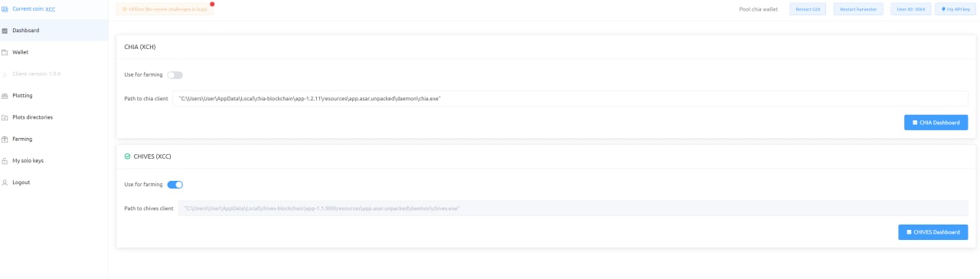Open the My solo keys menu item
The height and width of the screenshot is (279, 980).
54,161
